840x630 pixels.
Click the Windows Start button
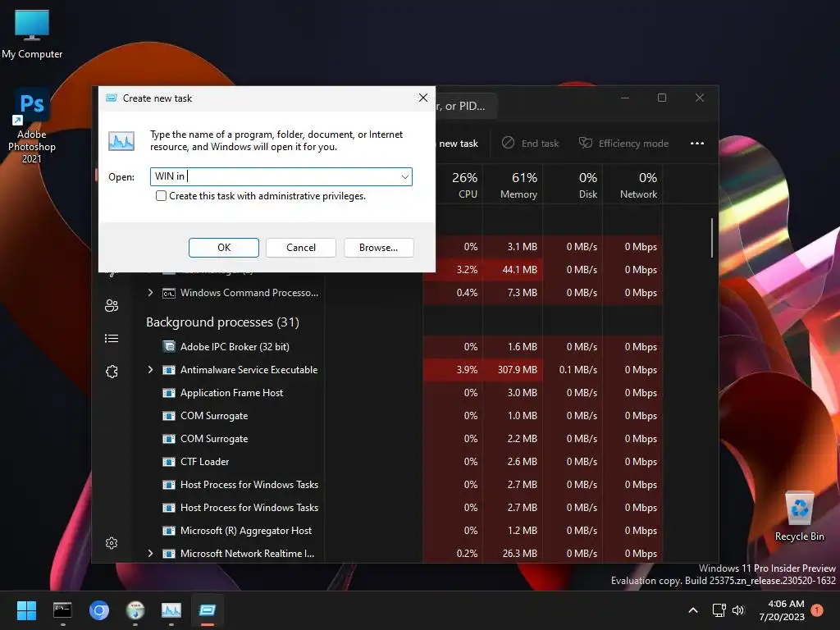tap(26, 610)
